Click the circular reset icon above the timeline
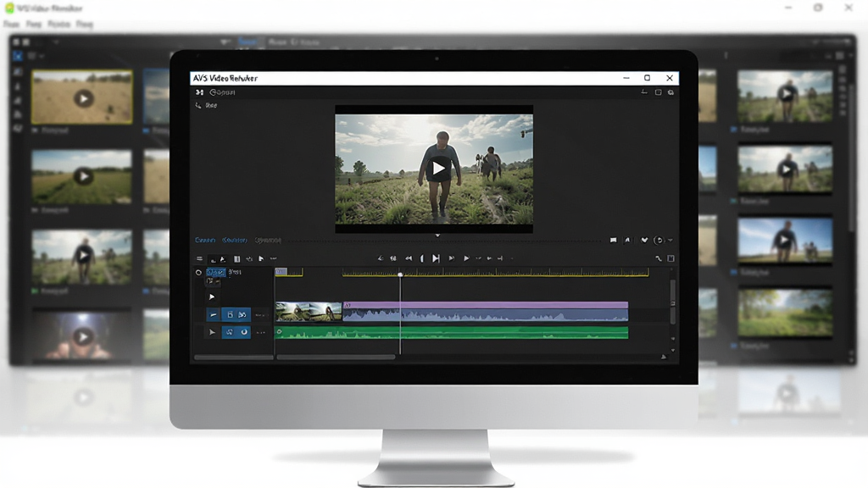The image size is (868, 488). [x=658, y=240]
